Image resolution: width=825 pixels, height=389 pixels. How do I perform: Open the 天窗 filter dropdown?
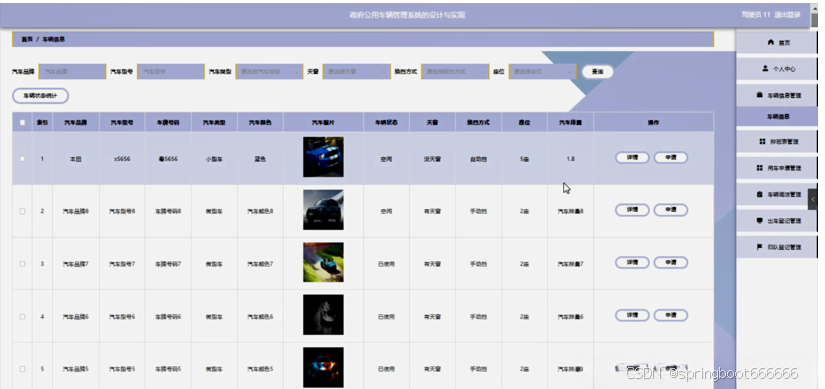coord(356,72)
